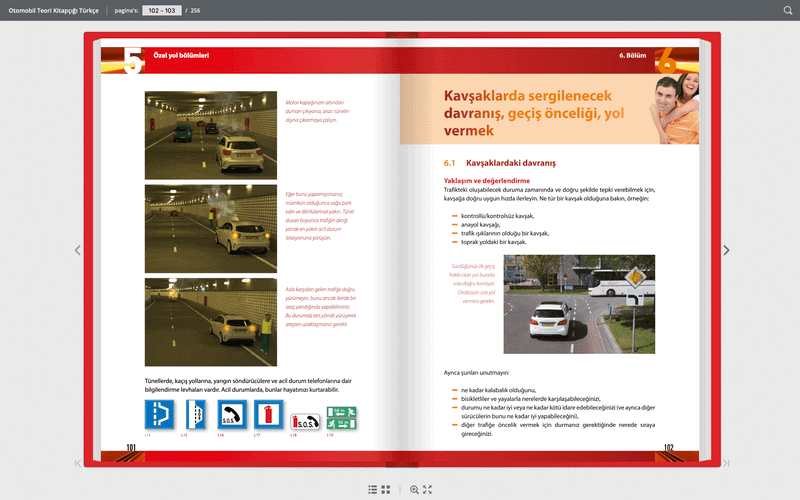Jump to the last page
This screenshot has width=800, height=500.
coord(726,463)
